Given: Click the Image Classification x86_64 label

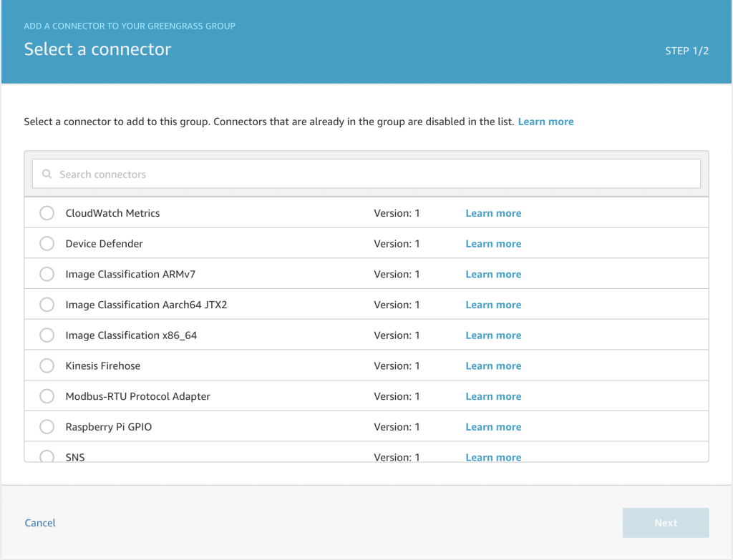Looking at the screenshot, I should 132,335.
